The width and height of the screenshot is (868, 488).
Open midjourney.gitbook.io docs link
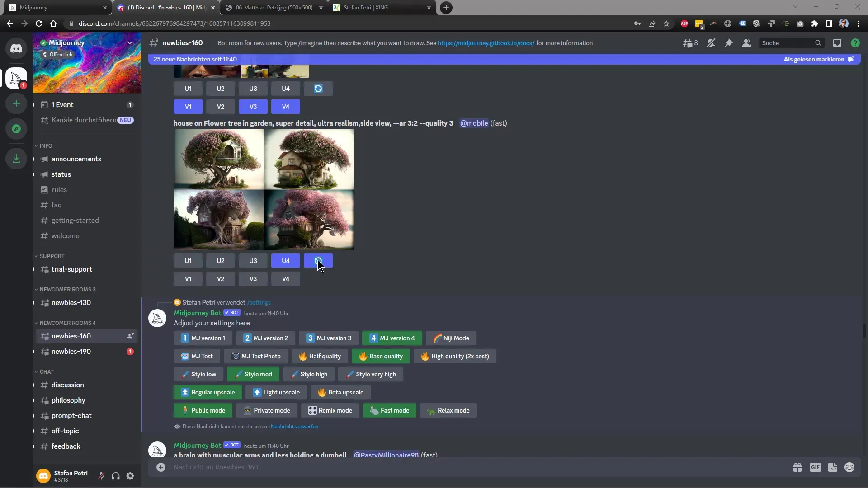click(x=486, y=43)
